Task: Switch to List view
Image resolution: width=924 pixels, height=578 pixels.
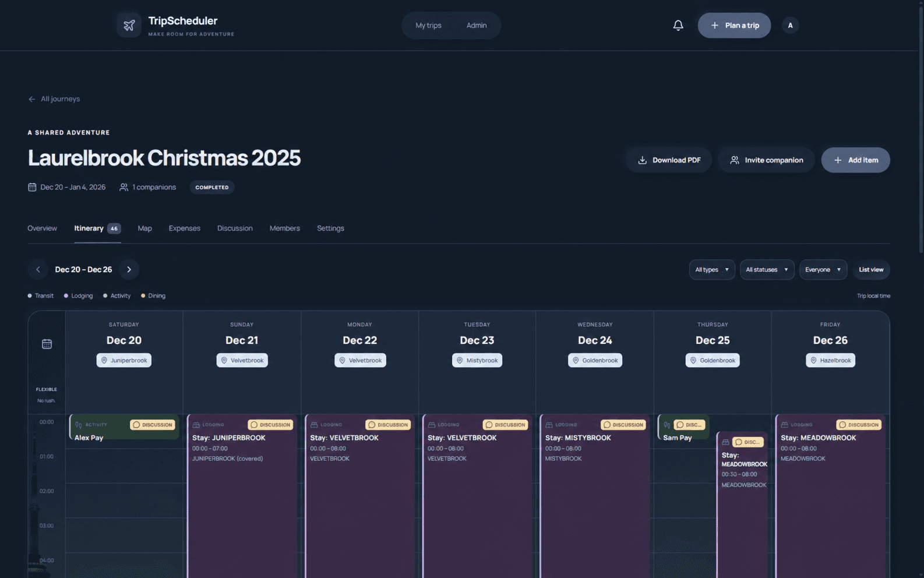Action: point(871,270)
